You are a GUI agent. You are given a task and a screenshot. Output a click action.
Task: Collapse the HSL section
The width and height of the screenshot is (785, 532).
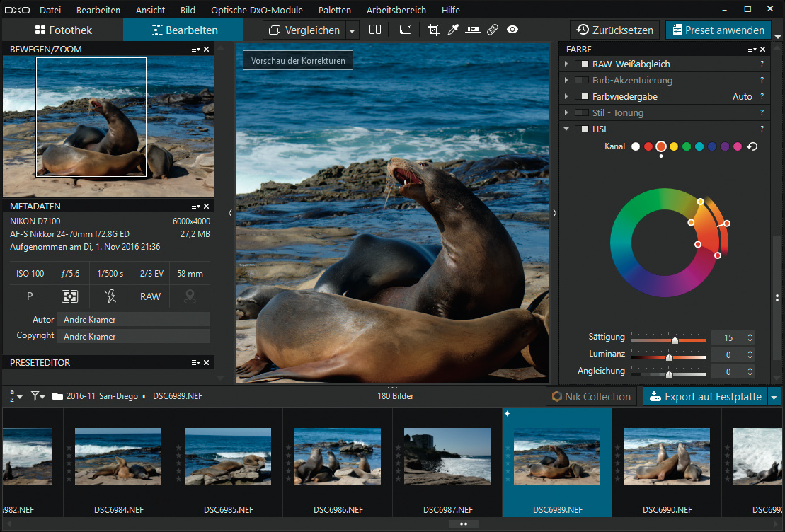tap(566, 129)
